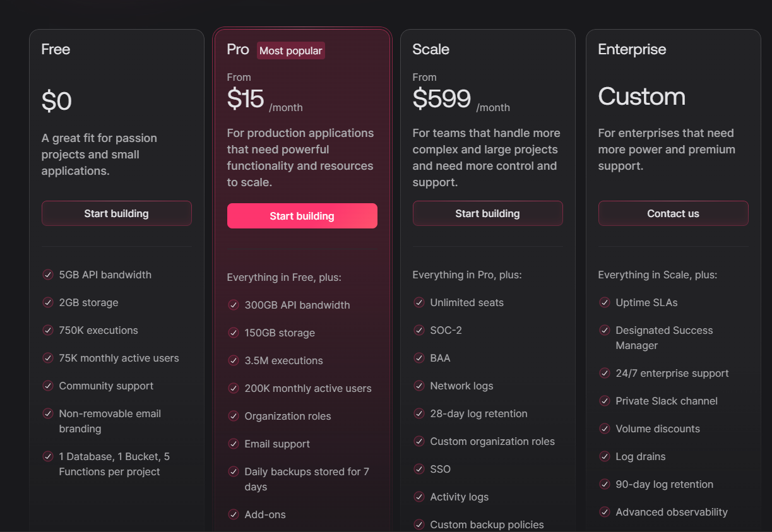Click Start building under Scale plan

point(487,213)
